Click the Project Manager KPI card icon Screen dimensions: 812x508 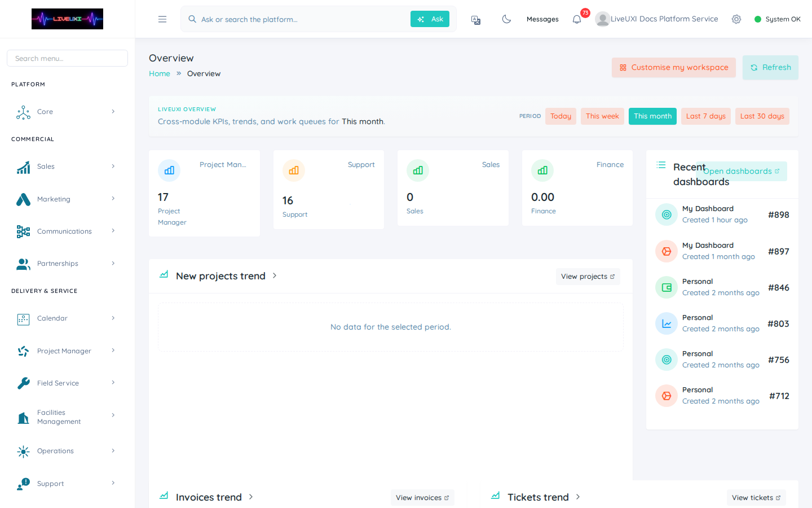pos(169,170)
